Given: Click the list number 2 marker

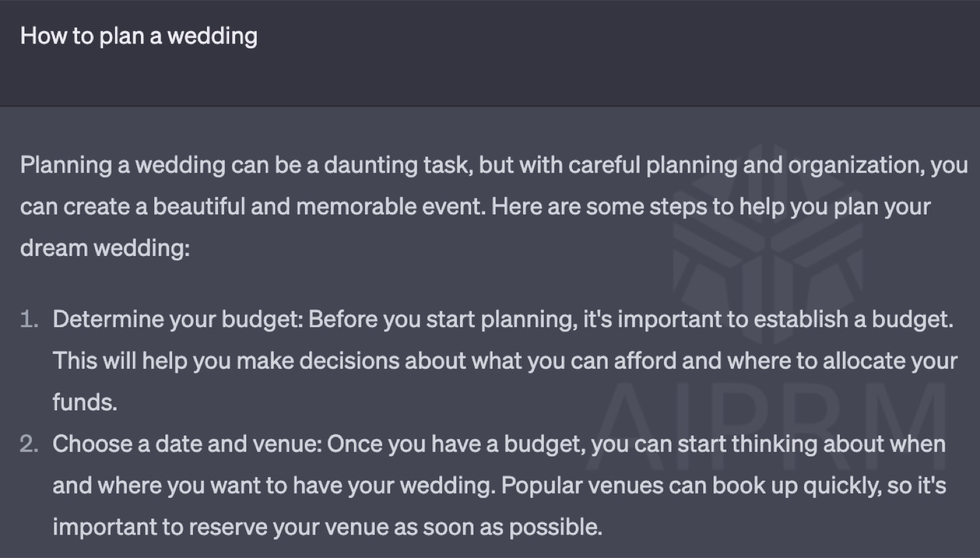Looking at the screenshot, I should 29,444.
